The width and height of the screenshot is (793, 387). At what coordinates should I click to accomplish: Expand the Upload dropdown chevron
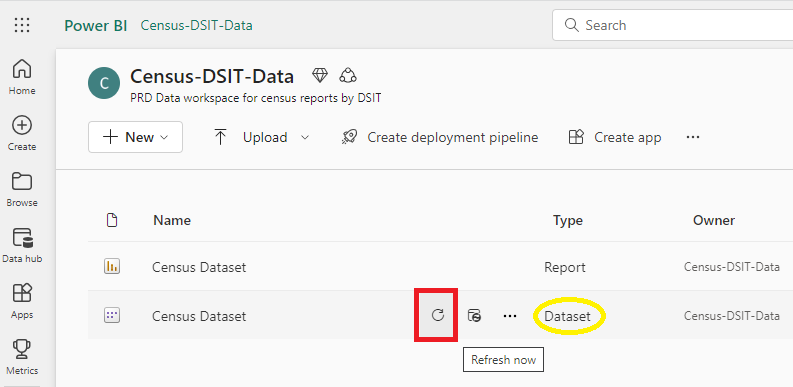304,138
